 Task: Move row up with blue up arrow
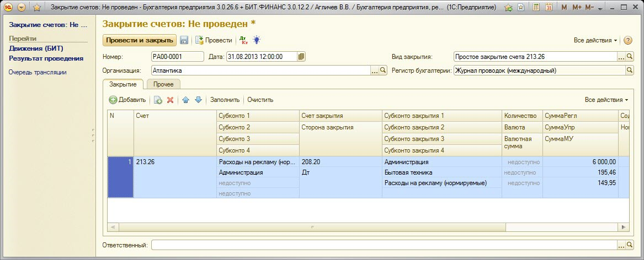[x=186, y=100]
